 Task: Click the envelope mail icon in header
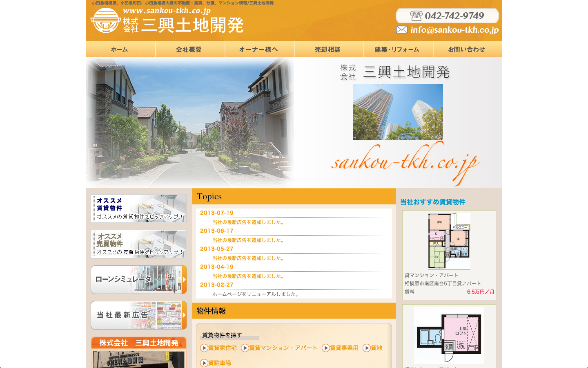coord(401,29)
